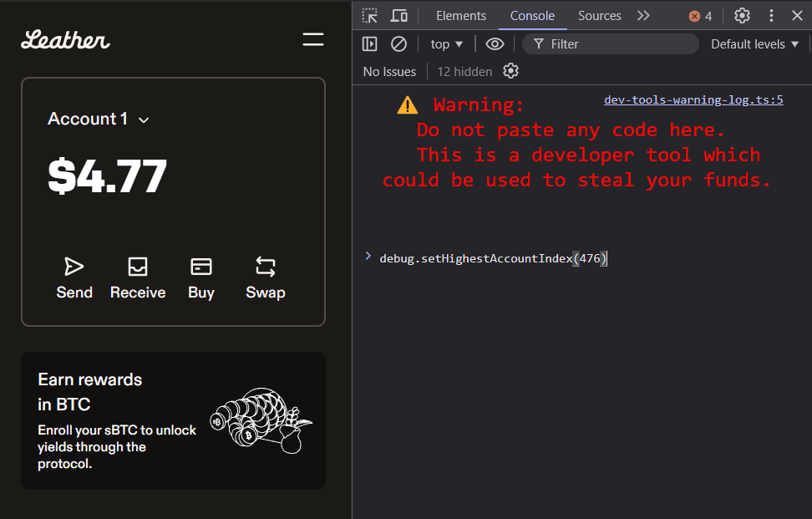Screen dimensions: 812x519
Task: Activate the inspect element picker
Action: [x=370, y=16]
